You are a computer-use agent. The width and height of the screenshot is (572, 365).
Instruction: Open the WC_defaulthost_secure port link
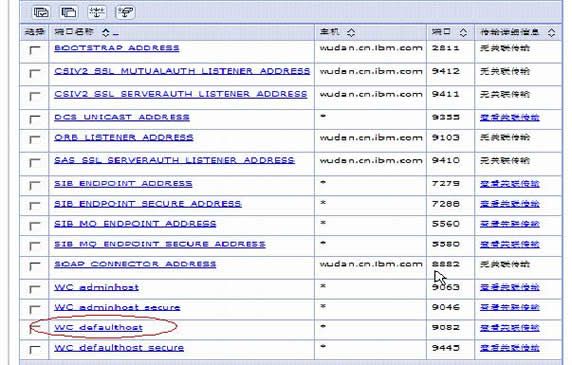[x=119, y=347]
